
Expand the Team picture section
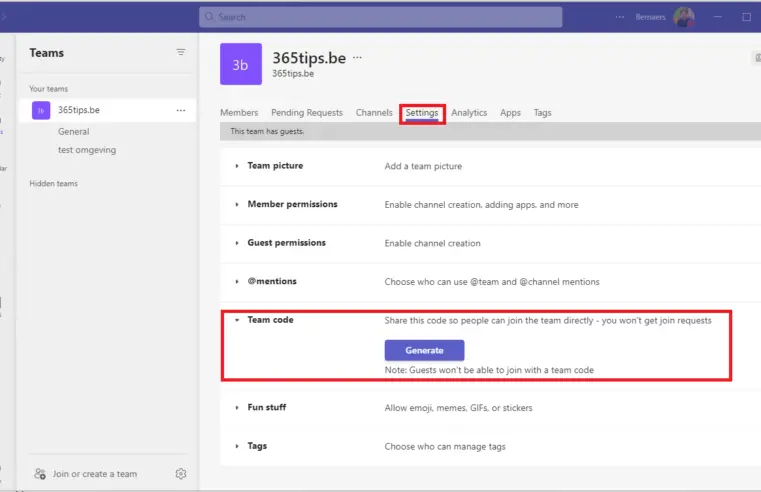click(237, 166)
